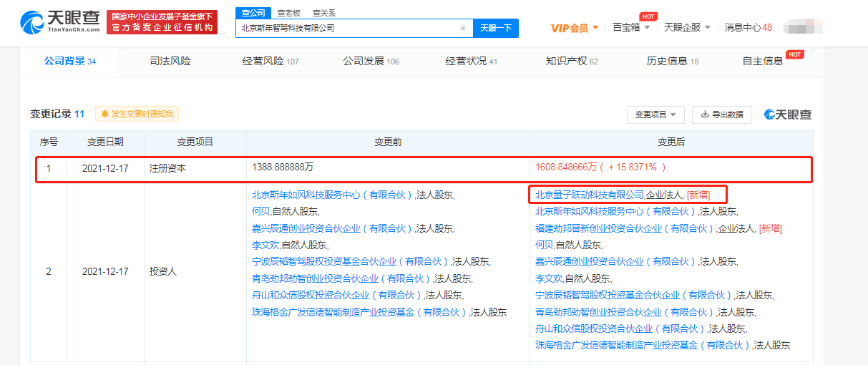Viewport: 868px width, 365px height.
Task: Open the 历史信息 tab
Action: pyautogui.click(x=673, y=62)
